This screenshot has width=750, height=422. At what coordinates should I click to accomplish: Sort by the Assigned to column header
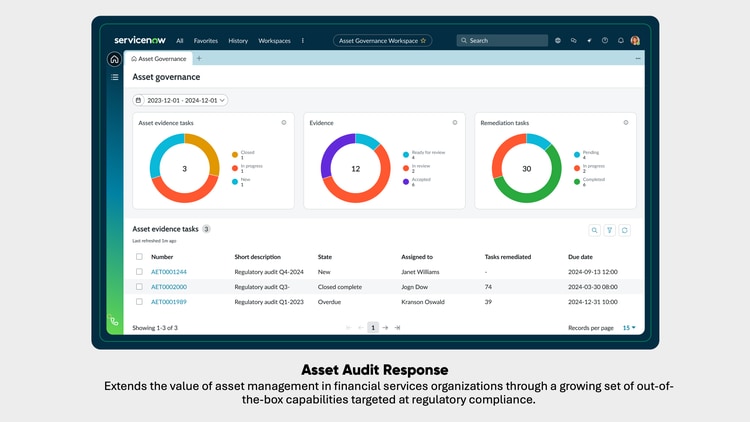[417, 257]
